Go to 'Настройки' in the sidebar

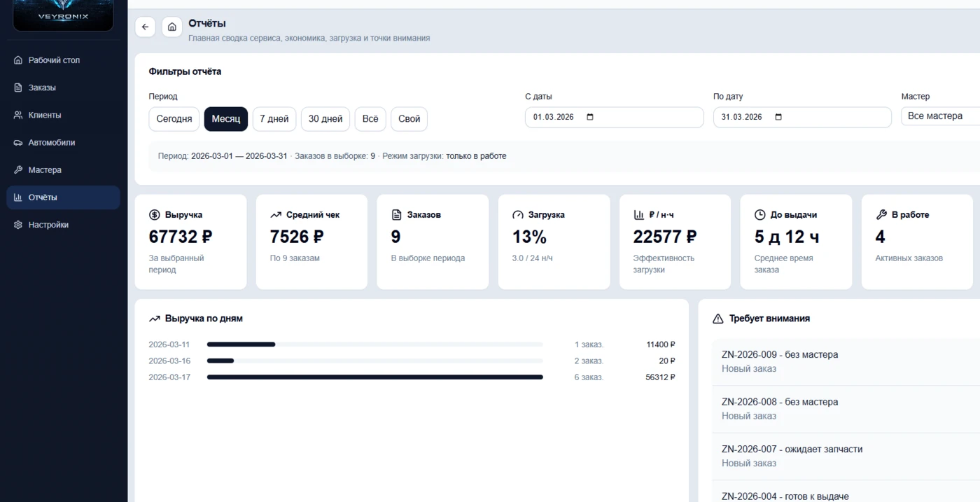point(48,225)
